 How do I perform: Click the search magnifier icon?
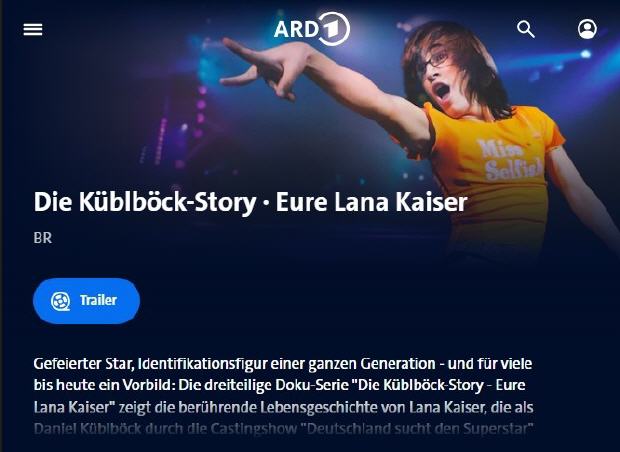coord(525,29)
